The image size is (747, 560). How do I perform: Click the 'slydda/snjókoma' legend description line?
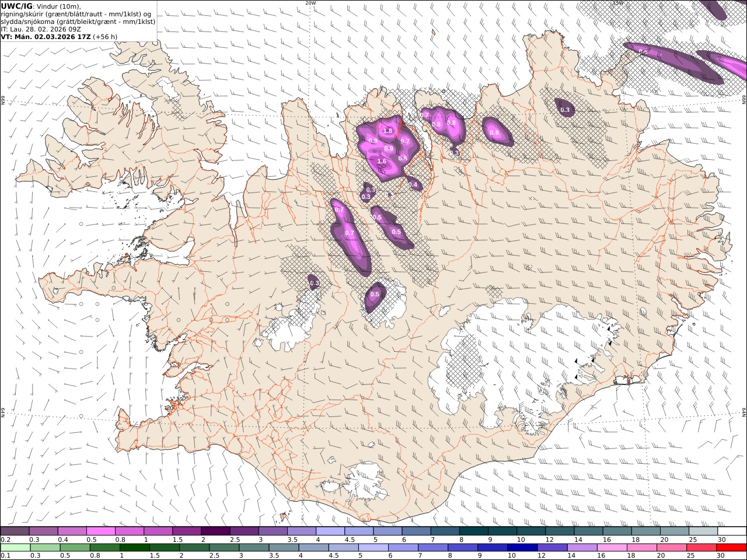tap(78, 21)
